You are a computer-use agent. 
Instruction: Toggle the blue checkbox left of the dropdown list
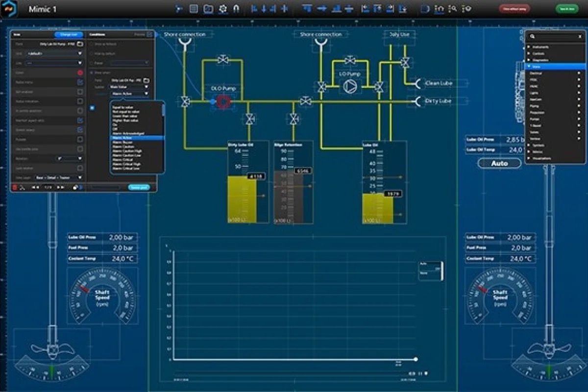[x=92, y=108]
